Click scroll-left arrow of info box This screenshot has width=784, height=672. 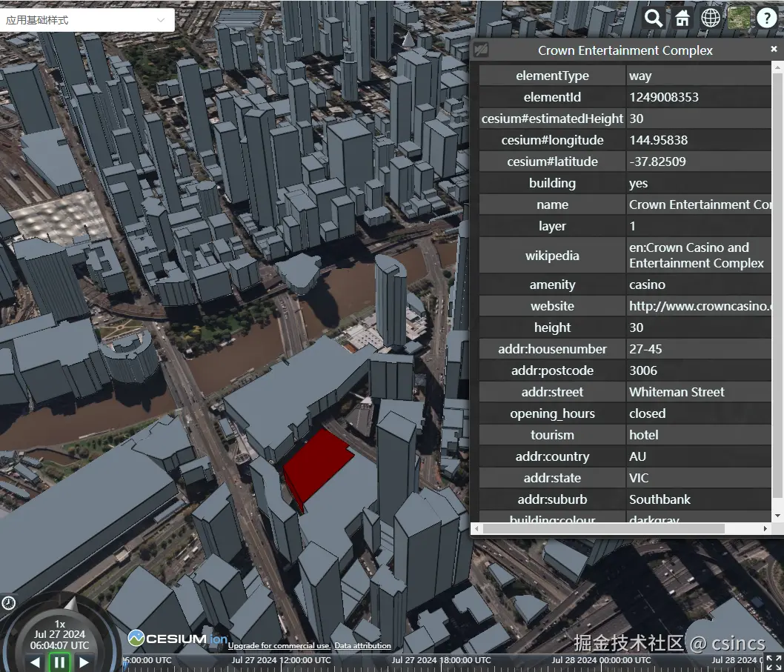(x=476, y=528)
